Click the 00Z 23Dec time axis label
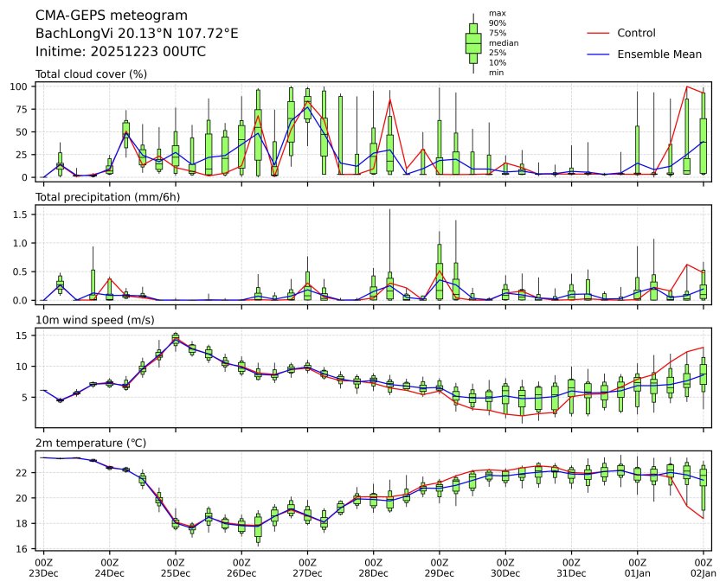The height and width of the screenshot is (588, 726). click(x=43, y=567)
